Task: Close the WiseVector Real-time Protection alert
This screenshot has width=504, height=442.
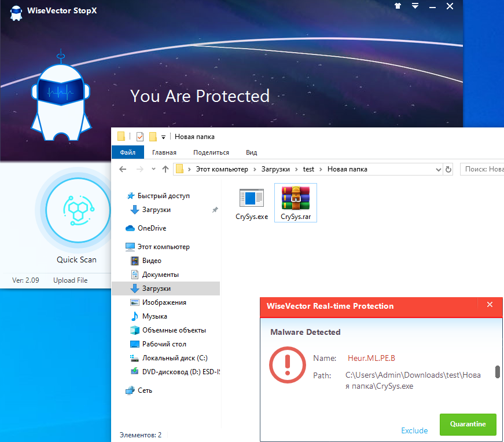Action: click(490, 304)
